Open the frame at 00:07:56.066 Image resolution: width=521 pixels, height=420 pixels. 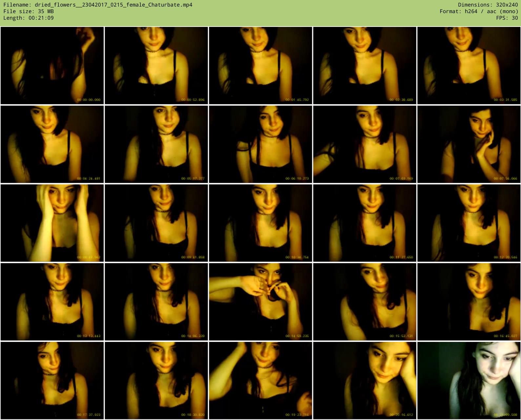469,144
